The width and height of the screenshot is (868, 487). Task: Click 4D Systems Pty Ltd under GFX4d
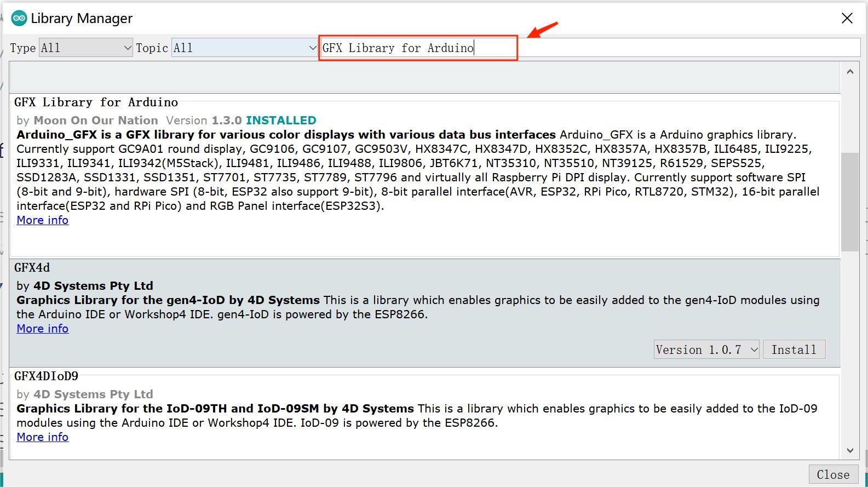click(x=93, y=286)
